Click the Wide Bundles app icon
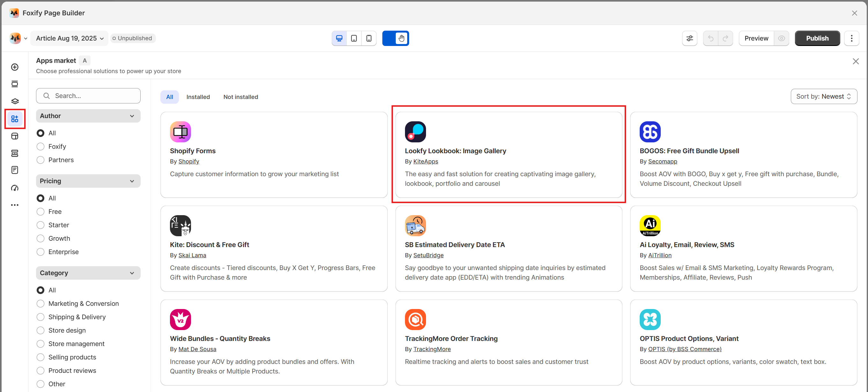The width and height of the screenshot is (868, 392). (180, 320)
